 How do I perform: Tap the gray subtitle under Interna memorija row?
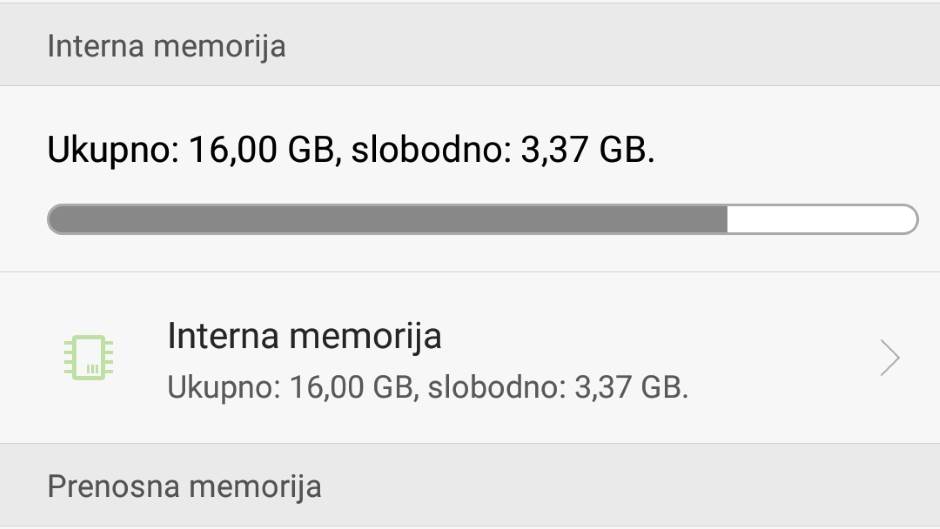click(427, 387)
